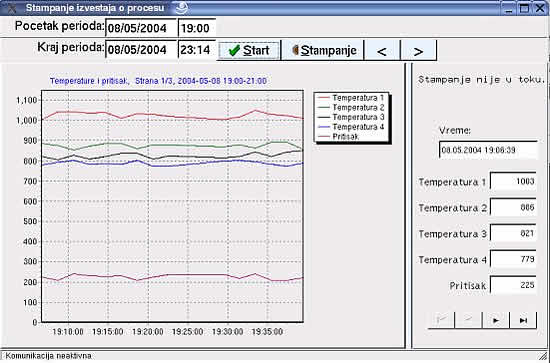Edit the Pocetak perioda time field 19:00
This screenshot has height=363, width=550.
tap(197, 28)
